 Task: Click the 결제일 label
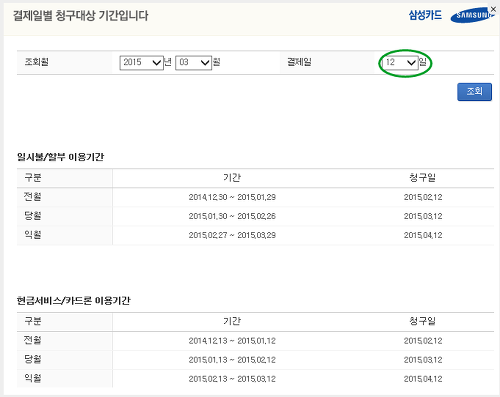tap(299, 62)
